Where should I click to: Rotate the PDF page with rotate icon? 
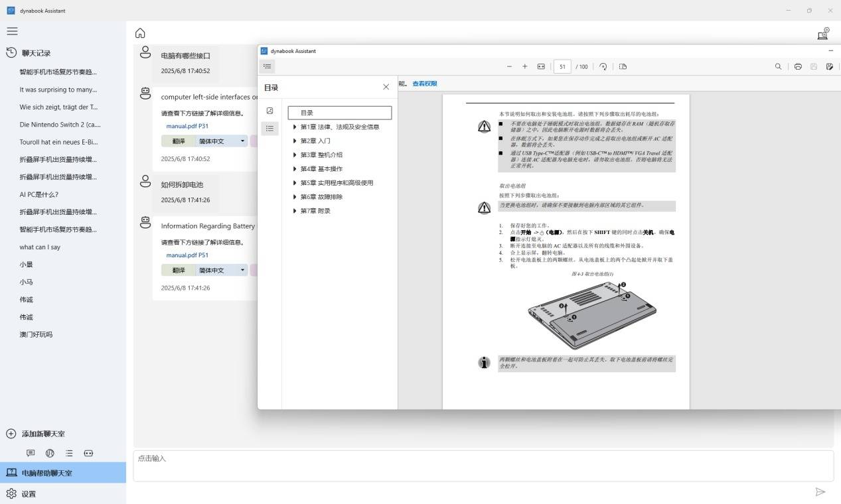pos(603,66)
